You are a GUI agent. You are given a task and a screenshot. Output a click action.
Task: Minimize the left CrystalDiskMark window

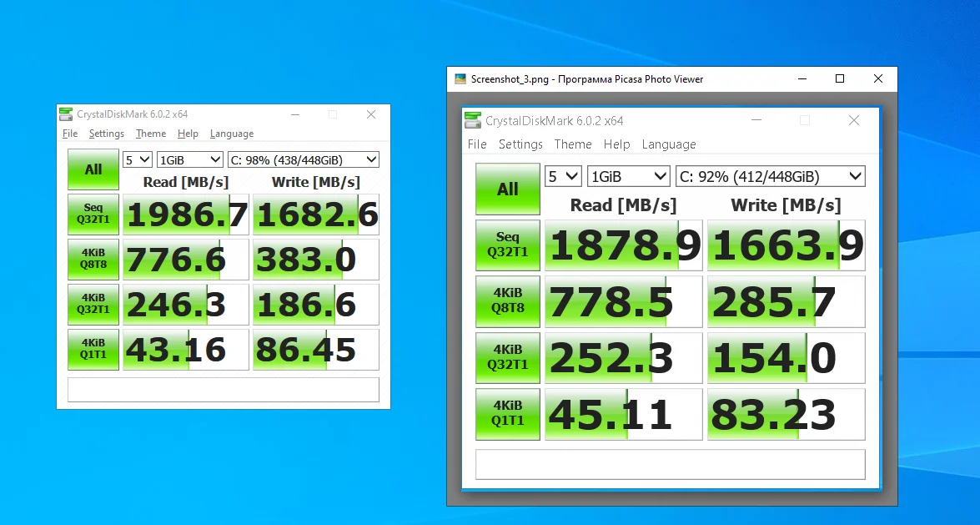[295, 114]
